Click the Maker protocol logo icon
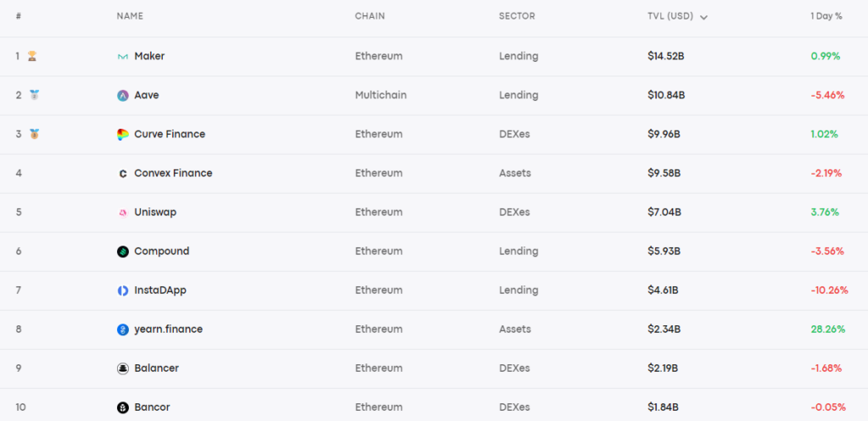This screenshot has height=421, width=868. click(123, 57)
